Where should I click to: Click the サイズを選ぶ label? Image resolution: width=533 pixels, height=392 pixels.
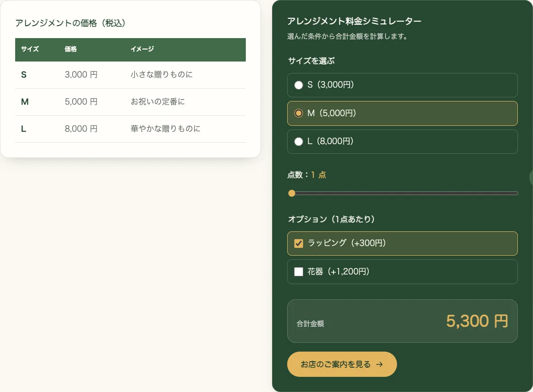coord(312,61)
